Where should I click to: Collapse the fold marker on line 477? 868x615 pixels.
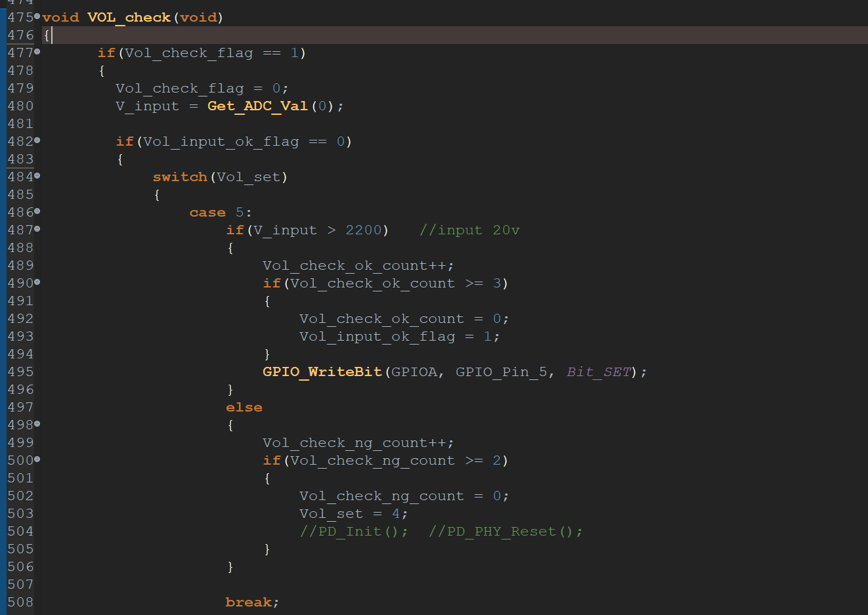[x=37, y=51]
